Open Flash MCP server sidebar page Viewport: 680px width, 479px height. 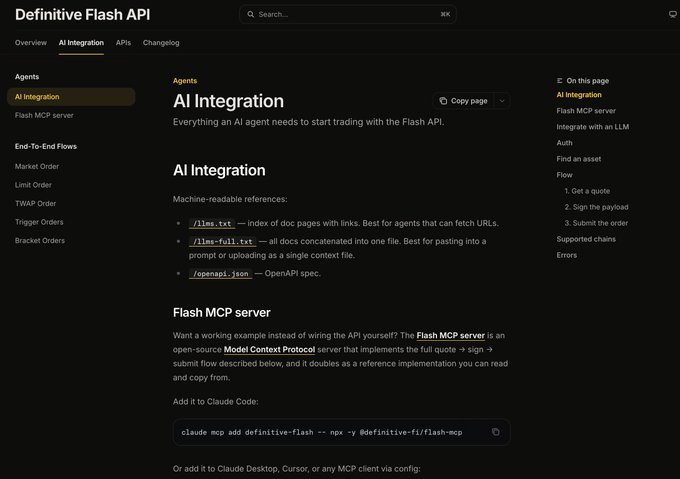(x=44, y=115)
